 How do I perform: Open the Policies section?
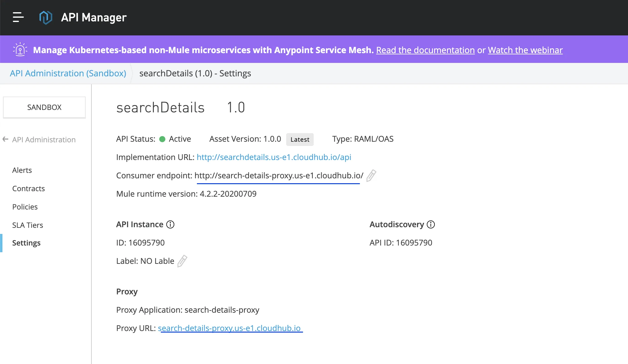25,207
